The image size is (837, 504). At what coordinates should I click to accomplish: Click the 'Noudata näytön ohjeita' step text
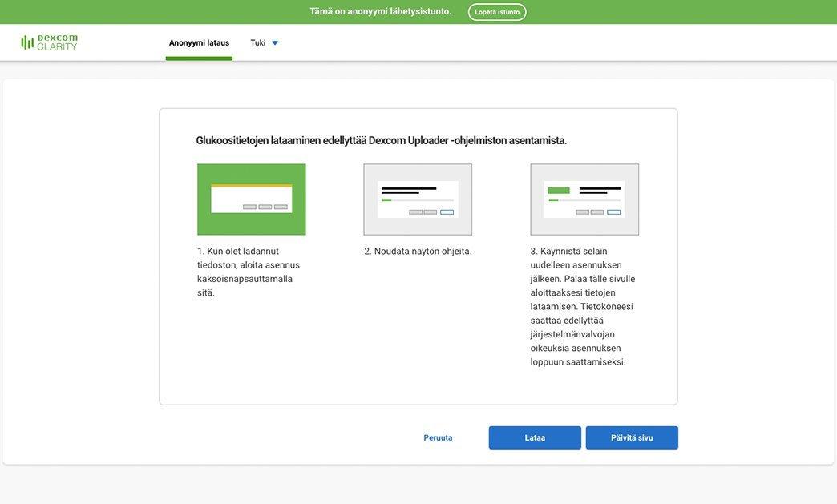coord(418,252)
